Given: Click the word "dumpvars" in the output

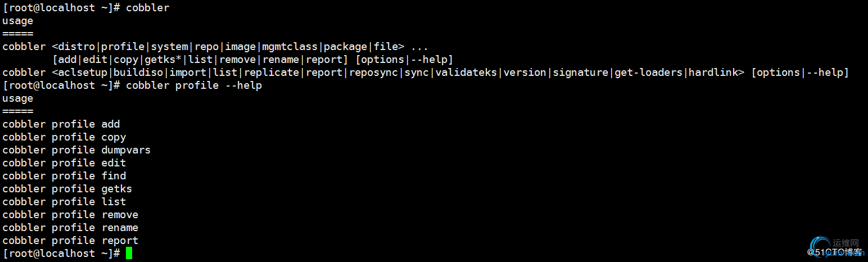Looking at the screenshot, I should (x=126, y=150).
